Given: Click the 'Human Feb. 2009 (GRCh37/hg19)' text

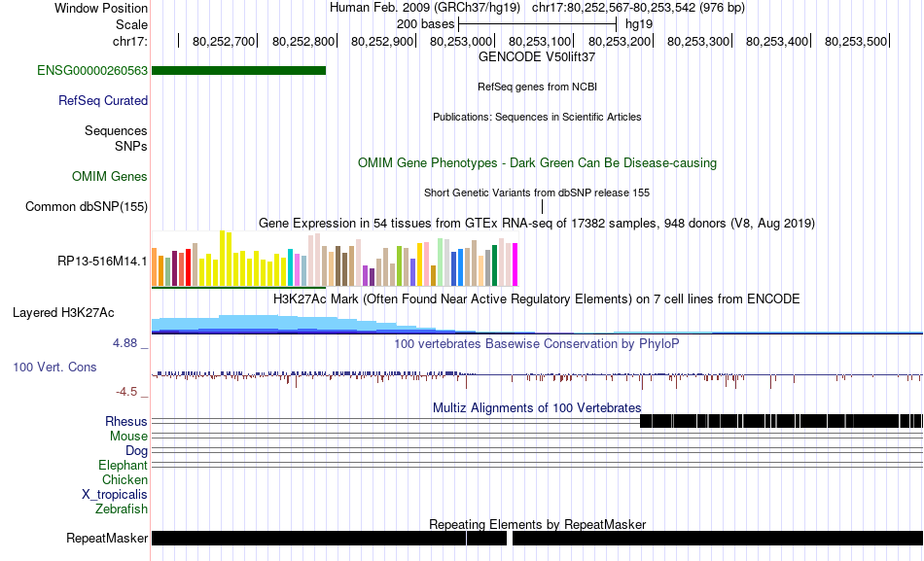Looking at the screenshot, I should (x=425, y=8).
